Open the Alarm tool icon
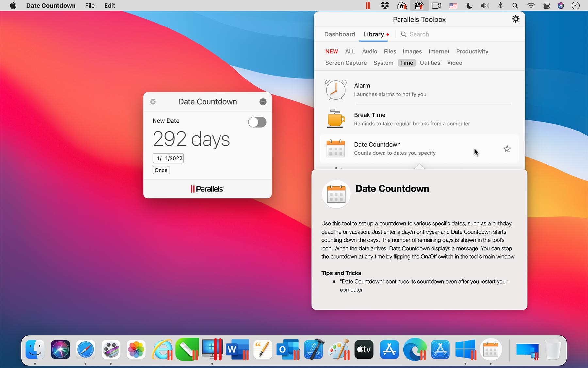The width and height of the screenshot is (588, 368). [335, 90]
